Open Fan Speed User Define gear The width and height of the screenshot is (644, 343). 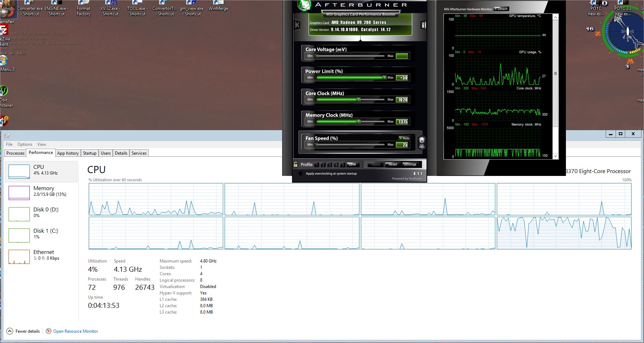click(x=422, y=142)
